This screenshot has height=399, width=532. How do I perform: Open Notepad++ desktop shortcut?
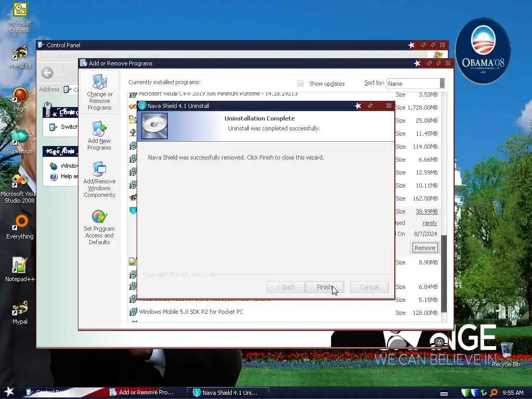(20, 270)
